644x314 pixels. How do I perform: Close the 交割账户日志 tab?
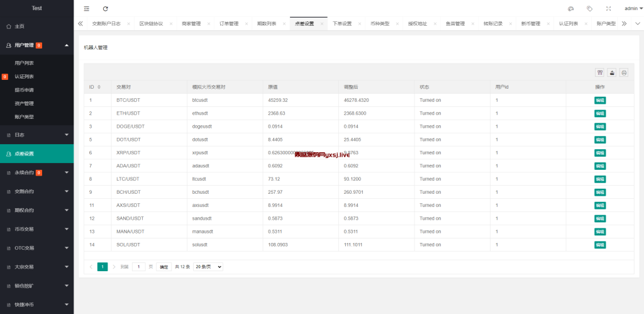(x=128, y=24)
